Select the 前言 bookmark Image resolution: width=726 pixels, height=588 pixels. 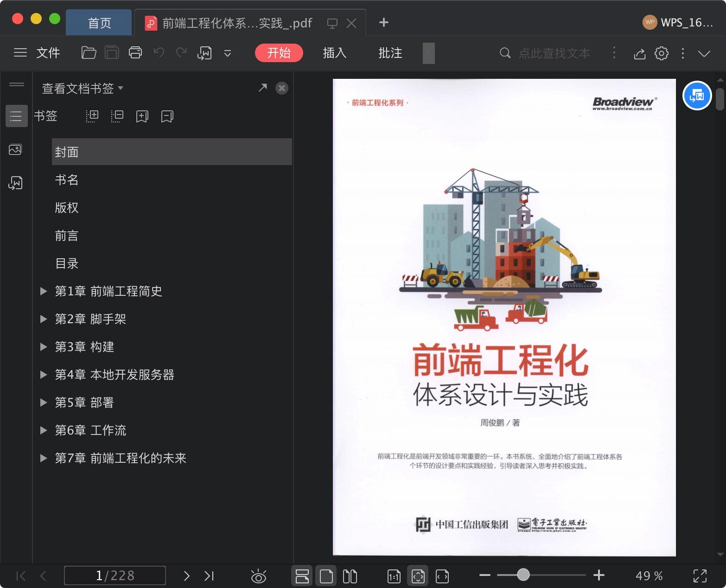pos(67,236)
